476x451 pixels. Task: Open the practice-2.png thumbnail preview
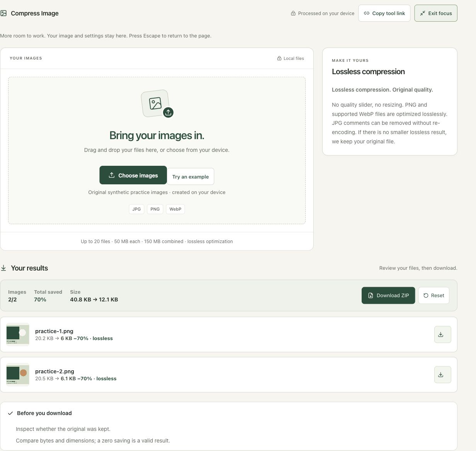pos(18,374)
